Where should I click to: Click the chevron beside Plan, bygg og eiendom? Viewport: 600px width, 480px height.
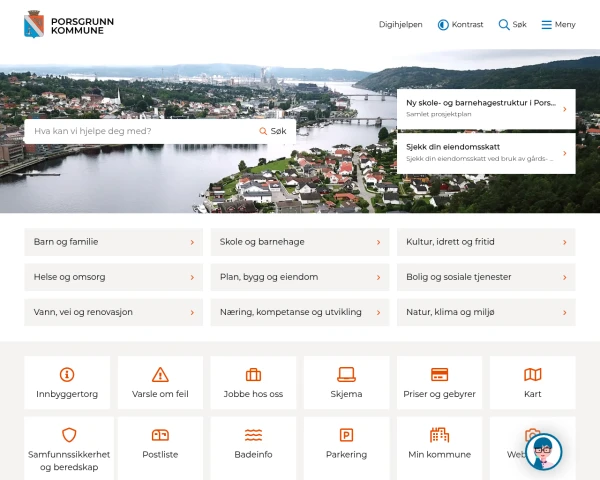[378, 278]
